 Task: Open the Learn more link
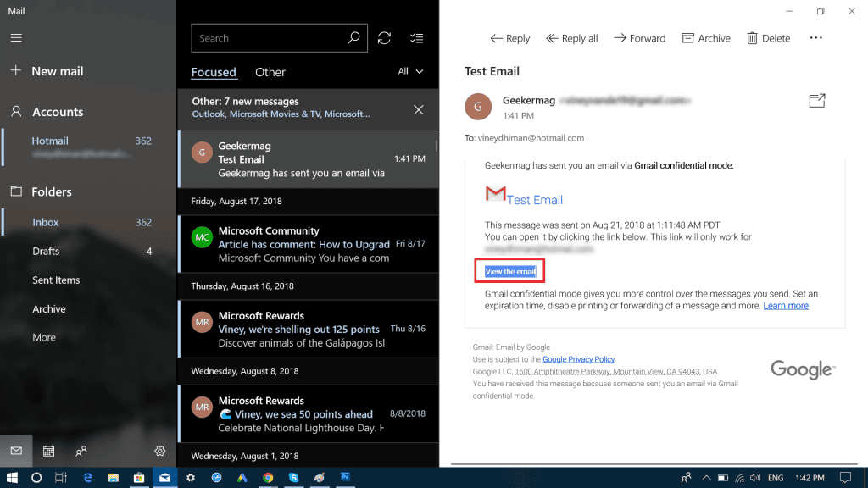(786, 305)
